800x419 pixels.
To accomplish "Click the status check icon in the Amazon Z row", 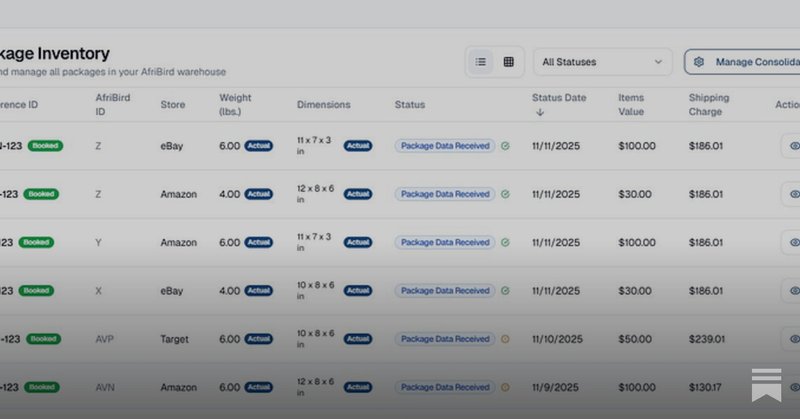I will click(x=505, y=194).
